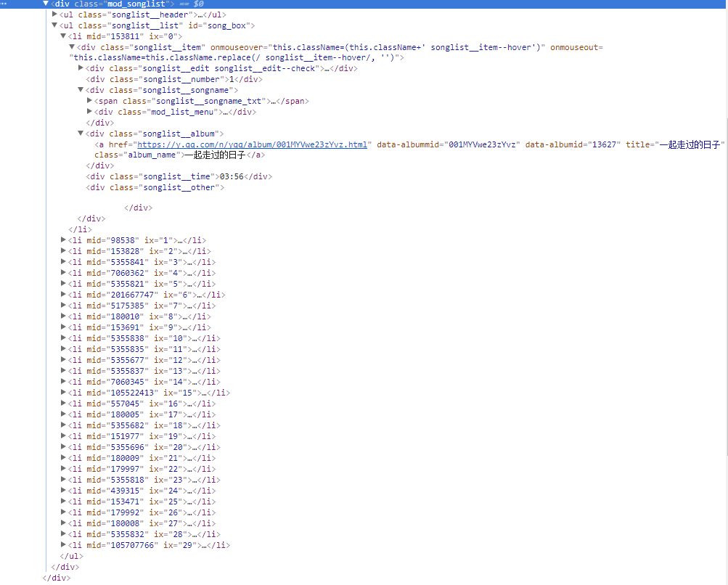Expand li with mid="5355682"
Image resolution: width=728 pixels, height=585 pixels.
coord(63,425)
